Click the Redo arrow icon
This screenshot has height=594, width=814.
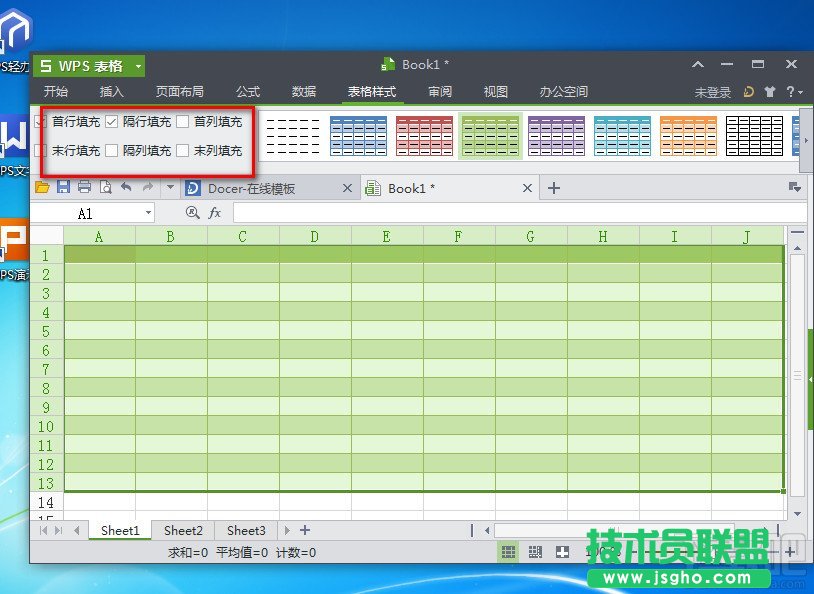pyautogui.click(x=147, y=186)
